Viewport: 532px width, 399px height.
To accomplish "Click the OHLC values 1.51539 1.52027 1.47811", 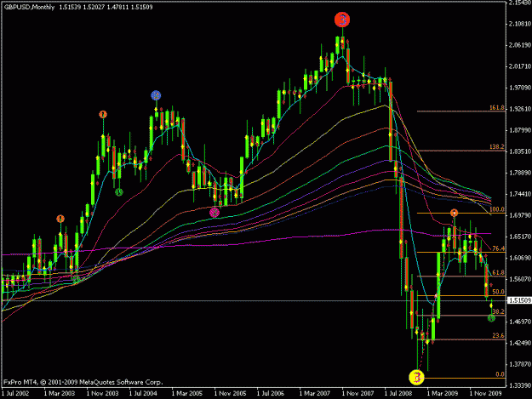I will tap(94, 7).
